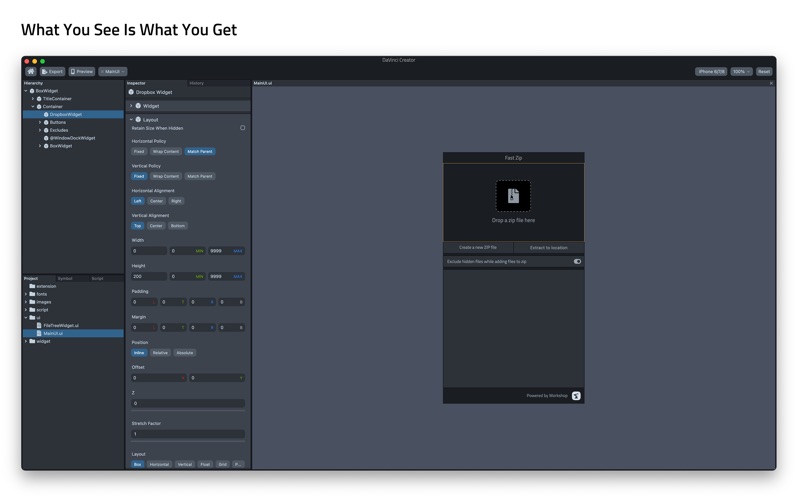Close the MainUI.ui canvas with the X
Image resolution: width=800 pixels, height=500 pixels.
tap(771, 83)
